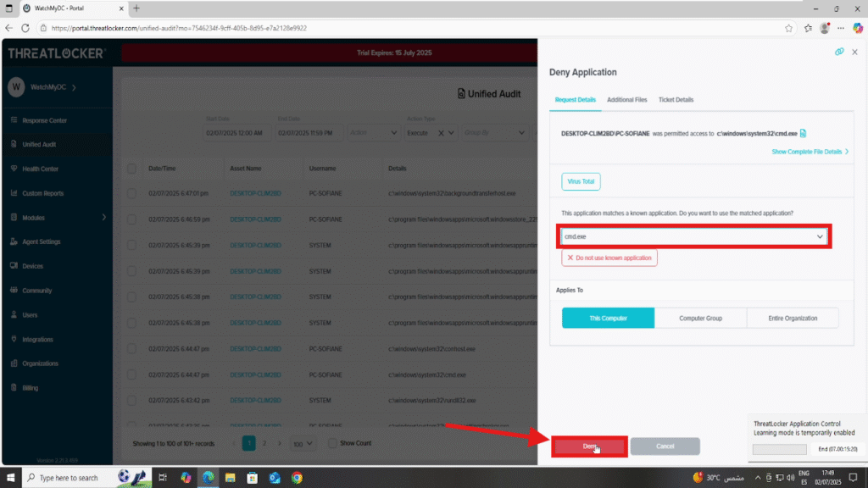This screenshot has width=868, height=488.
Task: Open Microsoft Store from taskbar
Action: [x=253, y=478]
